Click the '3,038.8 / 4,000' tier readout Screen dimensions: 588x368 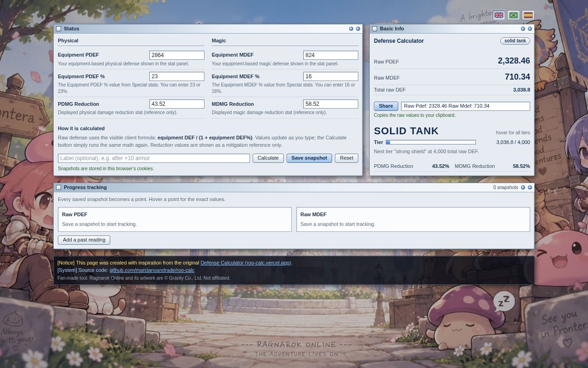[513, 142]
